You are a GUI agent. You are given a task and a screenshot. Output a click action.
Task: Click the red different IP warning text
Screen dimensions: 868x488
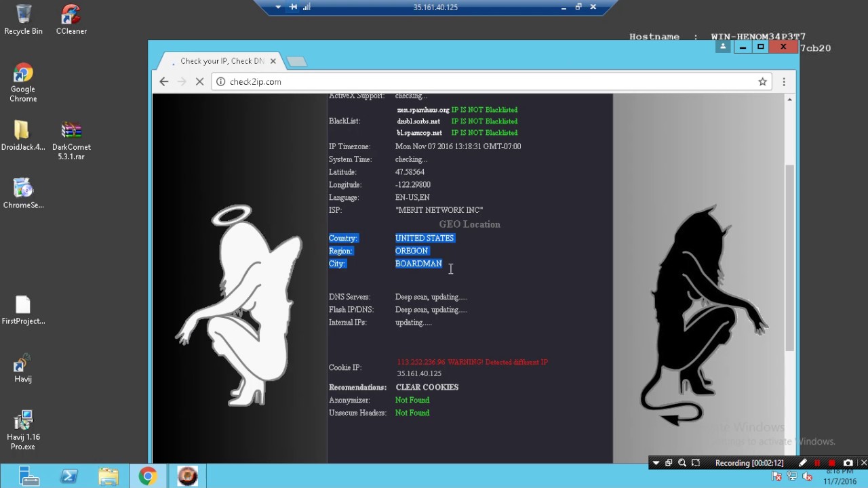pos(473,362)
